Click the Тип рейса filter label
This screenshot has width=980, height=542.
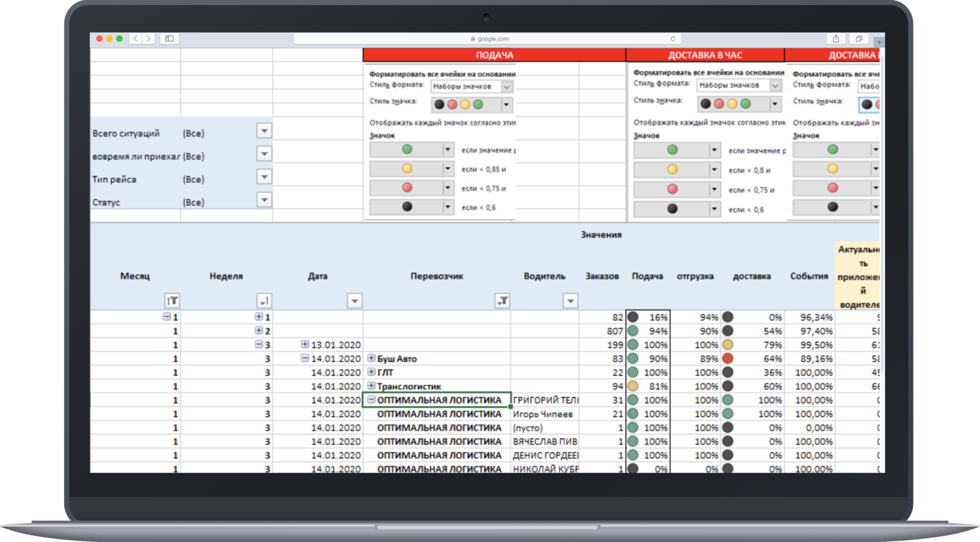coord(114,180)
